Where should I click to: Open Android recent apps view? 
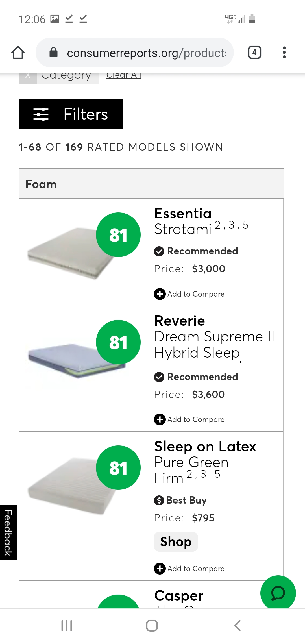(x=67, y=626)
